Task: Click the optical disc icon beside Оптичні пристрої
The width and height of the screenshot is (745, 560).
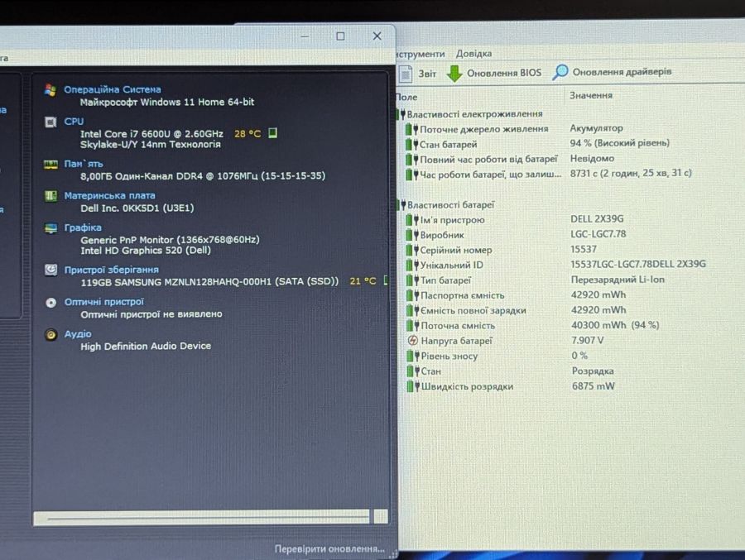Action: 50,303
